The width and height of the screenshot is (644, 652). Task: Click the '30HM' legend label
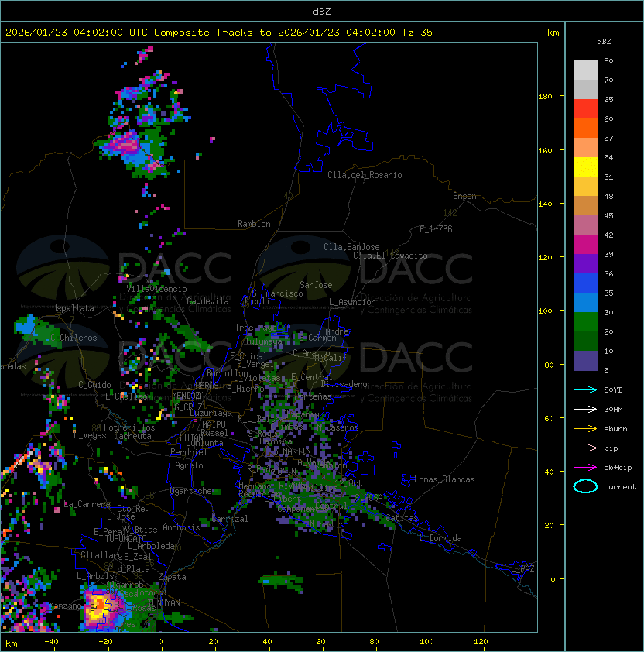pos(613,409)
